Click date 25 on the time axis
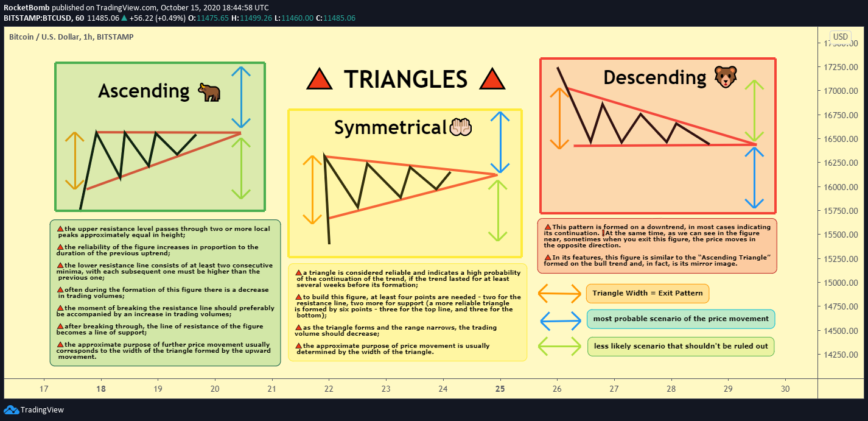The image size is (868, 421). (x=500, y=389)
